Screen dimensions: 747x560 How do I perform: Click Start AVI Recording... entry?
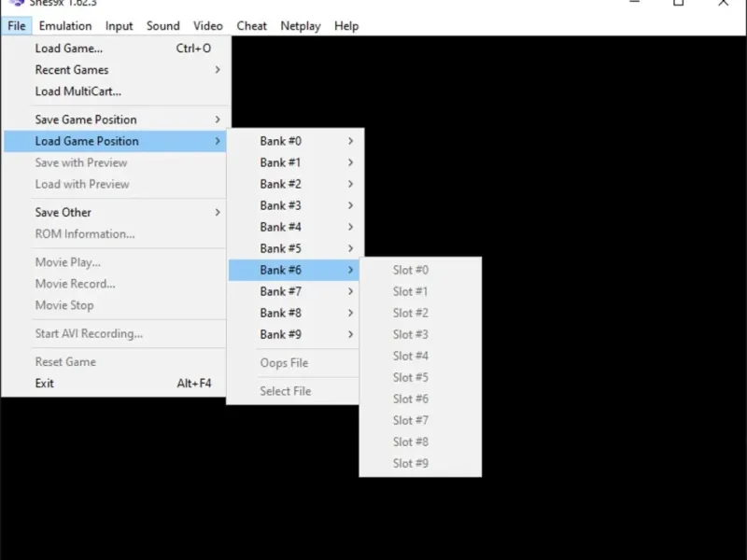pos(115,333)
